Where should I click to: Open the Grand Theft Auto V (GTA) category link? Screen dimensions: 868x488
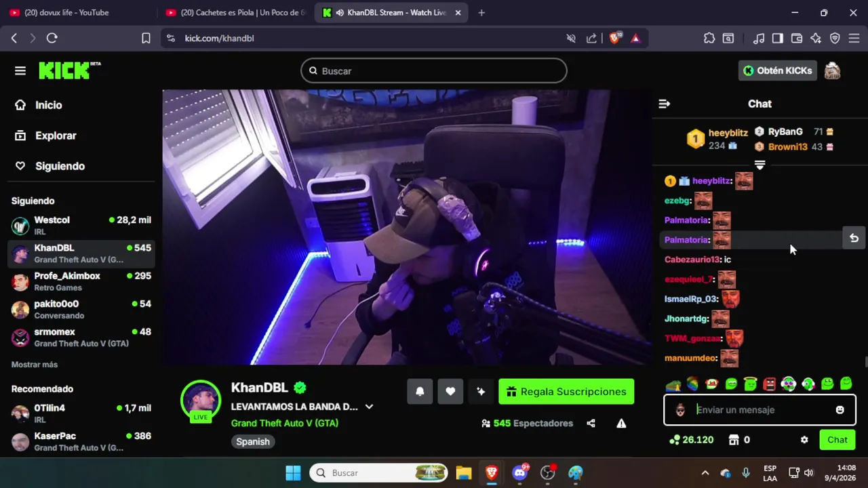pos(285,423)
